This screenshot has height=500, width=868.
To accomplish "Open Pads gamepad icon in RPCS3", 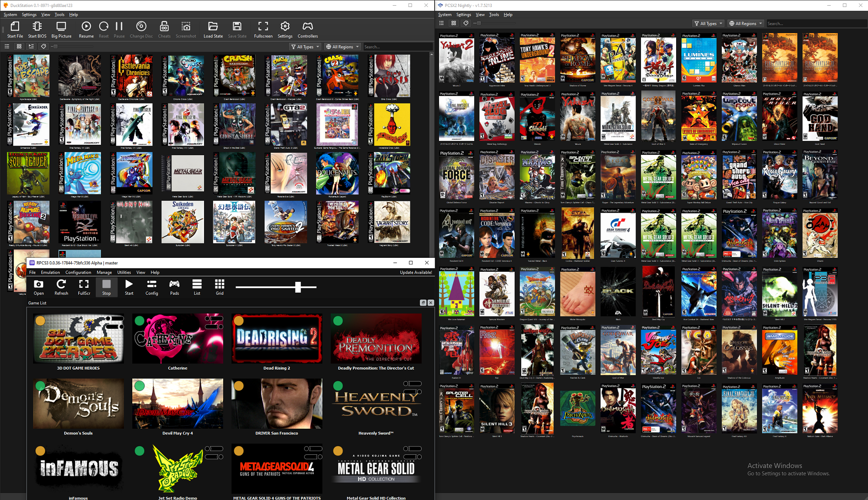I will click(x=174, y=287).
